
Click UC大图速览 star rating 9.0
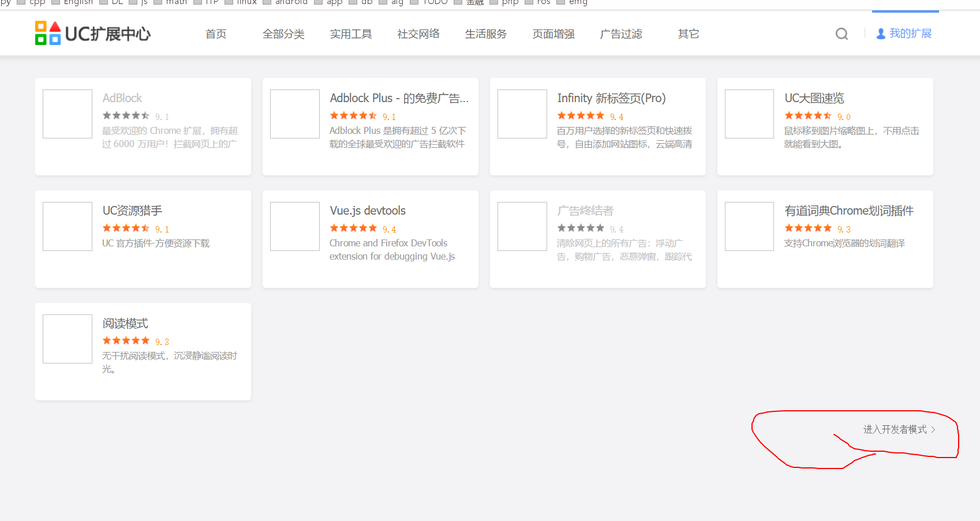click(x=818, y=116)
